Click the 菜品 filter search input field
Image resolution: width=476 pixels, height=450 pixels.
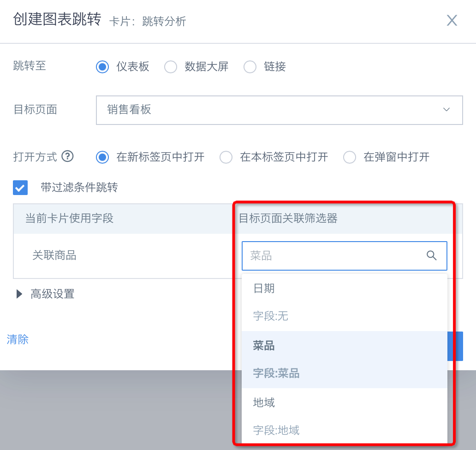(x=332, y=256)
